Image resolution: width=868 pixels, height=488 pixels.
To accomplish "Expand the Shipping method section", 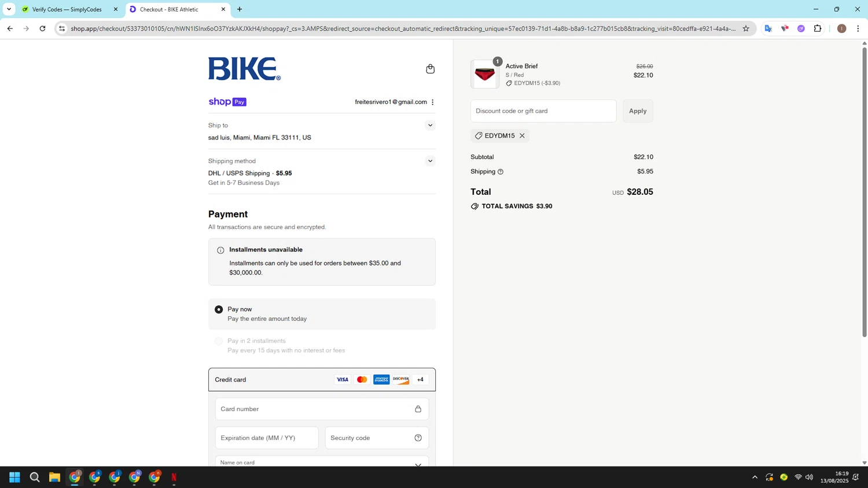I will (x=430, y=161).
